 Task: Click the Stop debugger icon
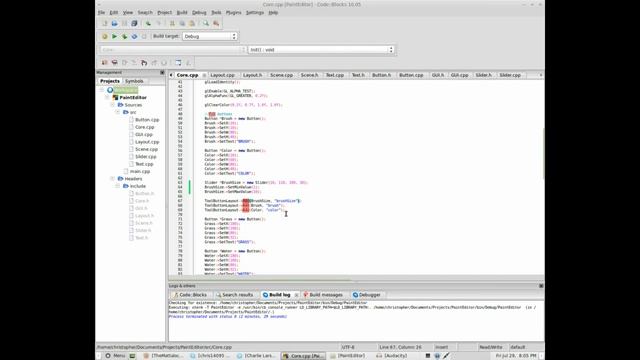(164, 62)
